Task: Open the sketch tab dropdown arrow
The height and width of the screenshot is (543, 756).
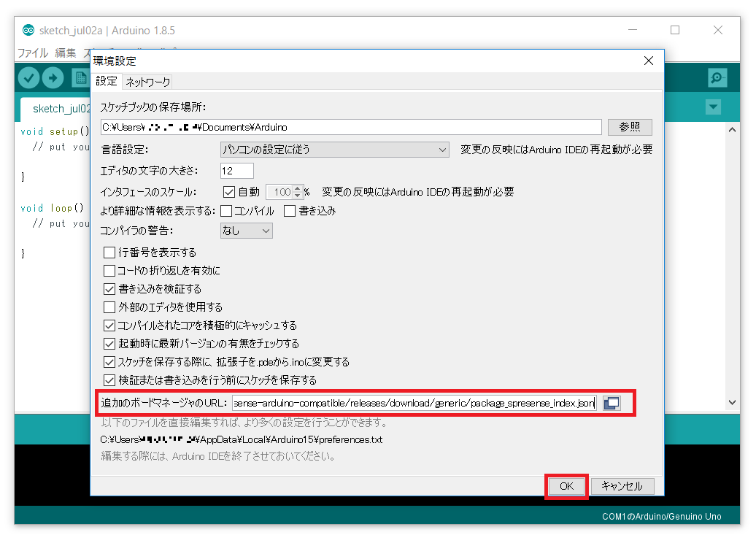Action: click(x=713, y=108)
